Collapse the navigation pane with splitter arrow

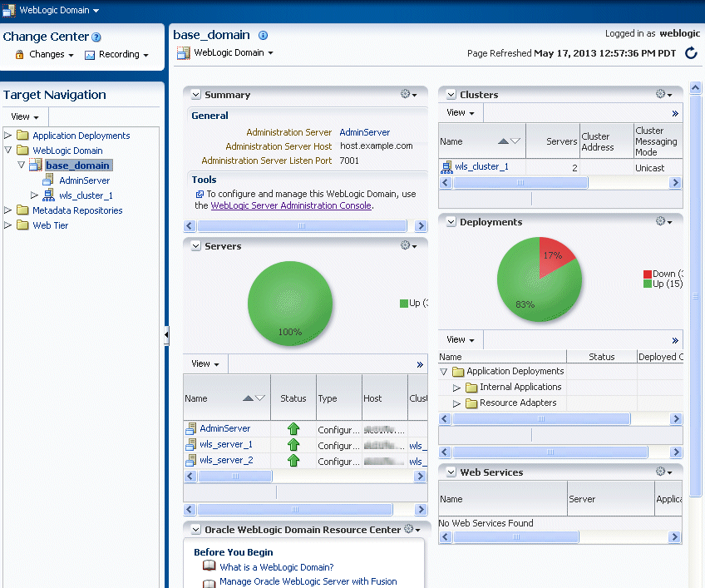coord(166,335)
